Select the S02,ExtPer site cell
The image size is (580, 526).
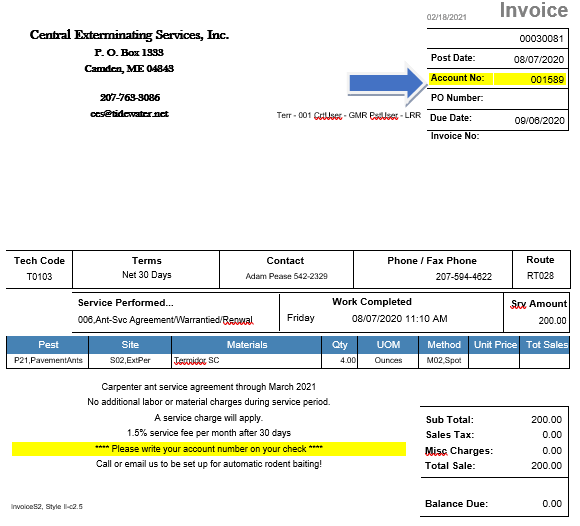click(130, 360)
